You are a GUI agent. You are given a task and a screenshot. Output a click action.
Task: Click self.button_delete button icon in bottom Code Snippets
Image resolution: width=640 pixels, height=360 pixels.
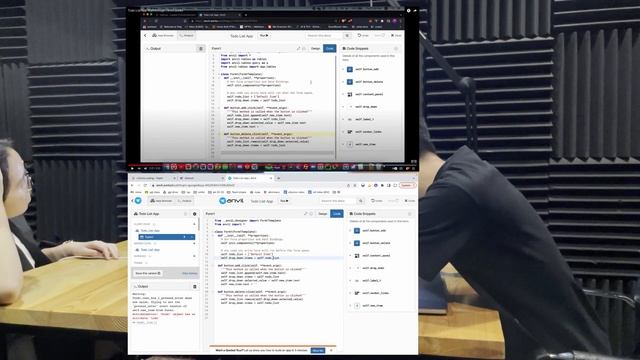point(357,243)
